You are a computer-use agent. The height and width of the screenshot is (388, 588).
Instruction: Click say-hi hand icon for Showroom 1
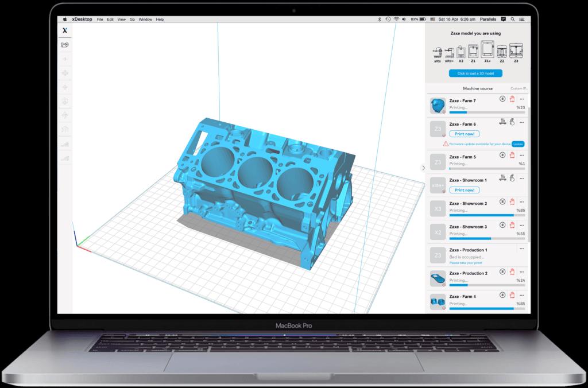tap(512, 178)
